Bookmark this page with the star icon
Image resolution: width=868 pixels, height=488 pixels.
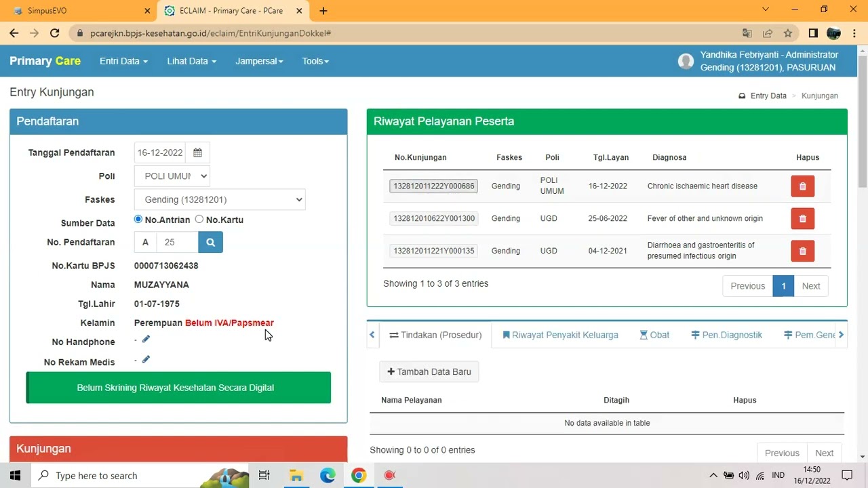click(787, 33)
